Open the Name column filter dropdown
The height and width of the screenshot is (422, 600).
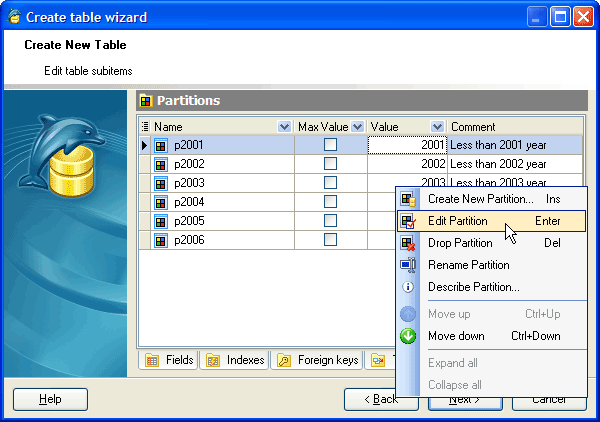[284, 127]
